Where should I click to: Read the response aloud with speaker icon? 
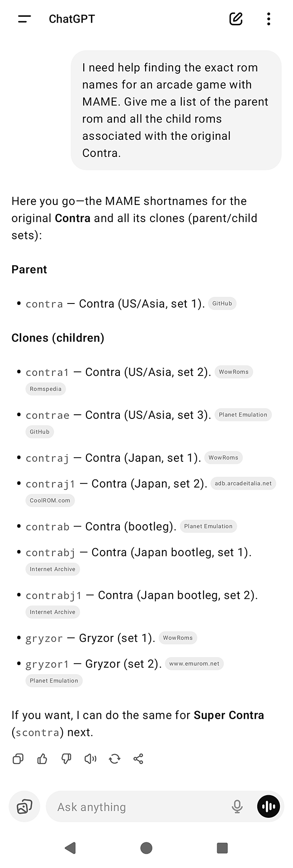(90, 759)
